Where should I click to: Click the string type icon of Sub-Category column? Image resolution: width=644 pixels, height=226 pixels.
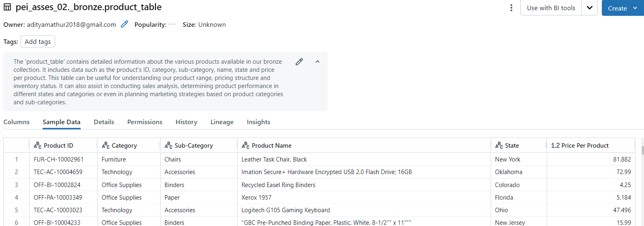click(168, 145)
